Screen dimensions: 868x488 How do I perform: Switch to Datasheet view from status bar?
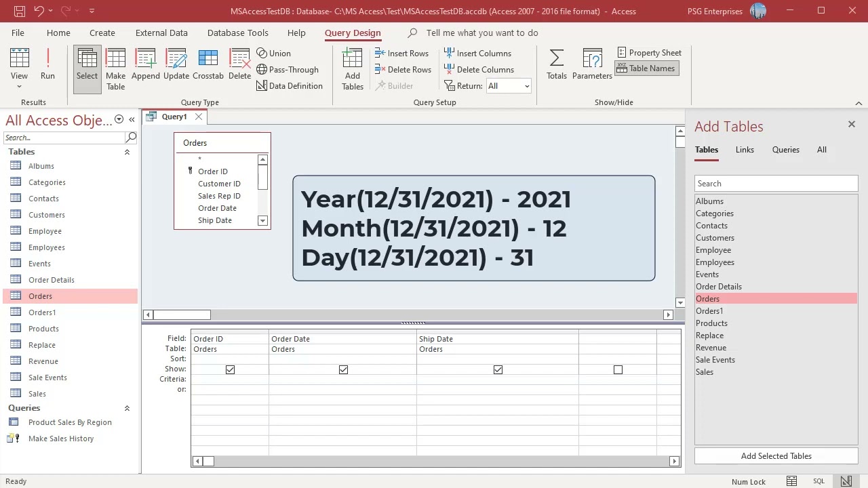791,481
